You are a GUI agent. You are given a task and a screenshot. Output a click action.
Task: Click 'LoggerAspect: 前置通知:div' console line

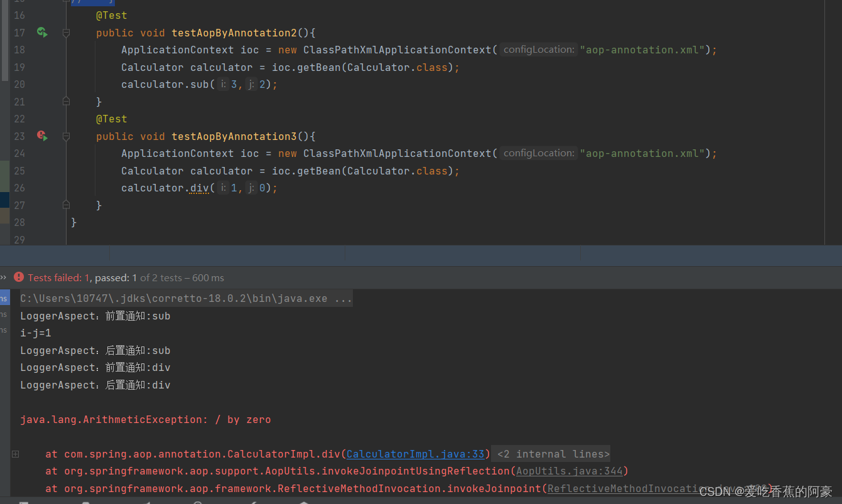[95, 367]
